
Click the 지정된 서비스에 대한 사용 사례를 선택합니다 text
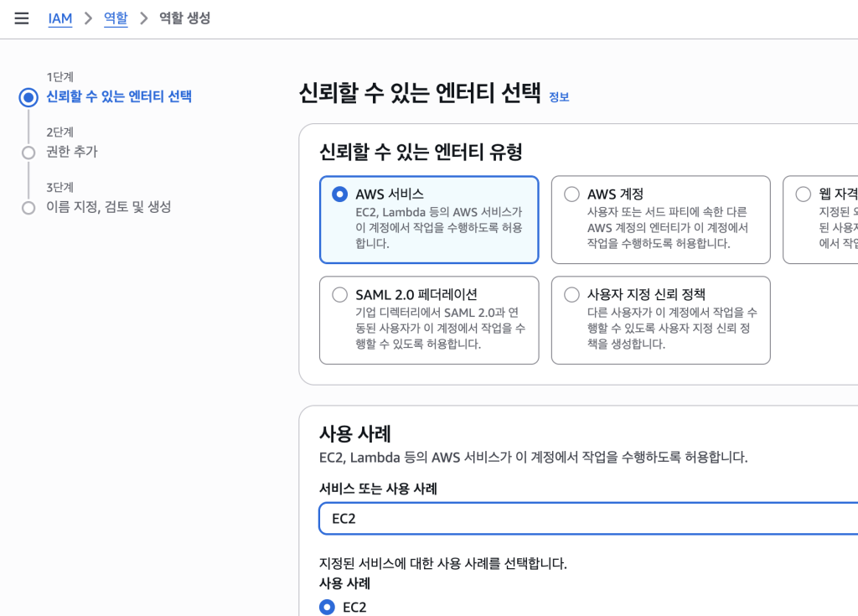tap(443, 563)
